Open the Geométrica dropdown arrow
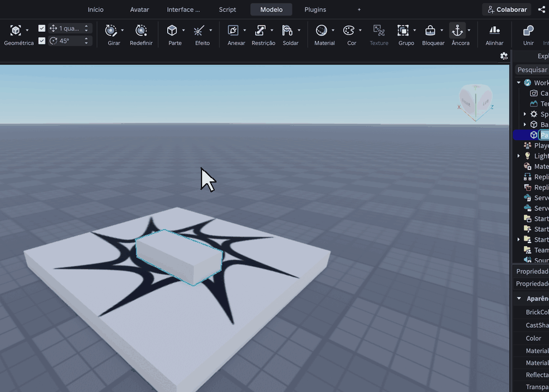Viewport: 549px width, 392px height. (x=27, y=31)
